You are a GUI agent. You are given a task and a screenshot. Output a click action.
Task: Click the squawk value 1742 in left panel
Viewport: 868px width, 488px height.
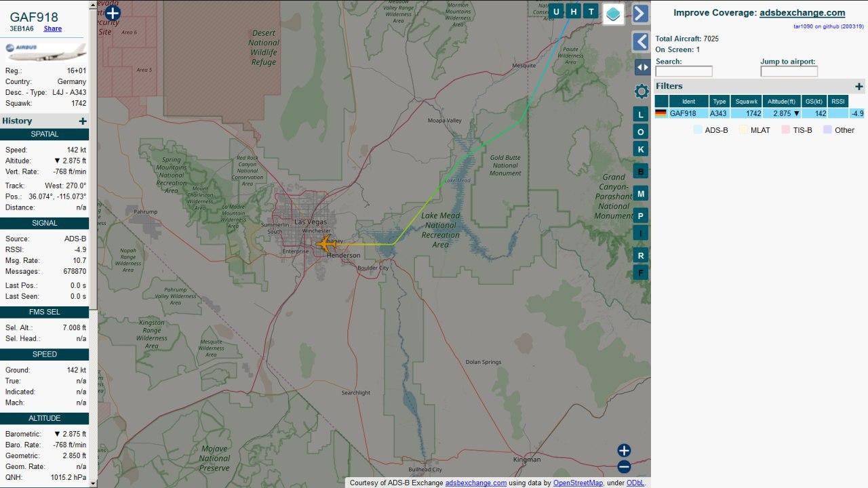coord(79,103)
